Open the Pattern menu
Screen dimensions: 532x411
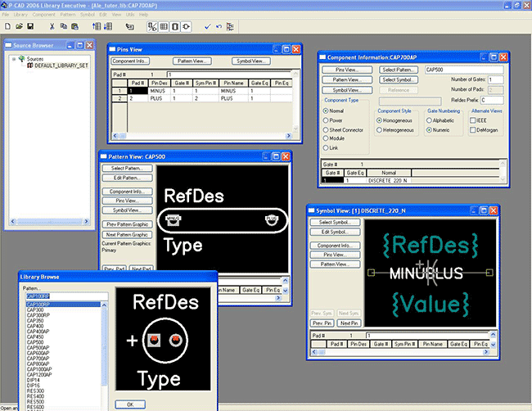(68, 15)
